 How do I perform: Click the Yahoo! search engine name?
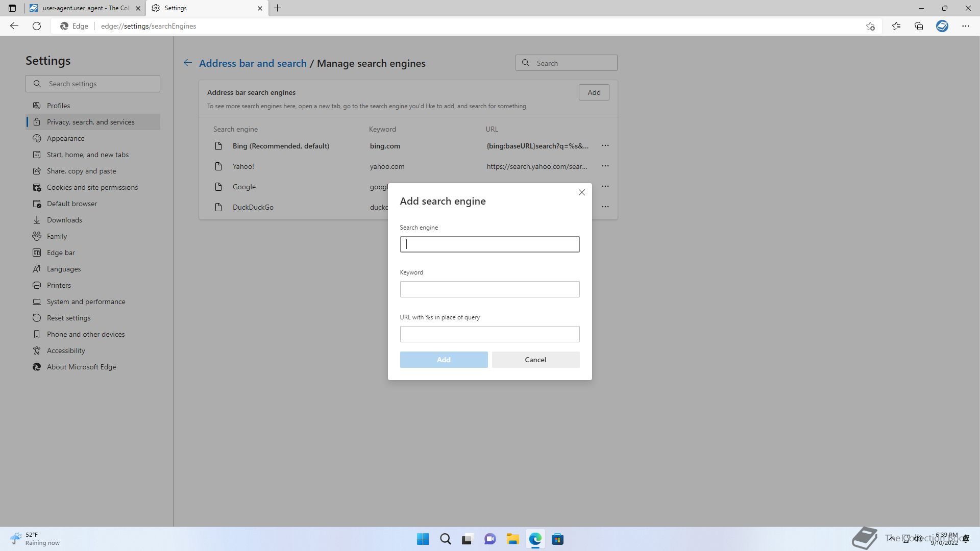[243, 166]
